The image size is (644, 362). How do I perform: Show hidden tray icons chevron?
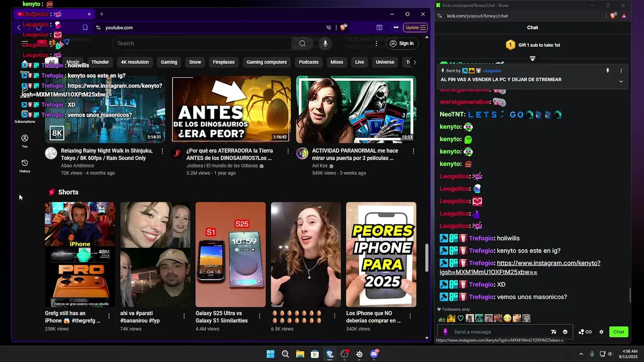click(581, 354)
